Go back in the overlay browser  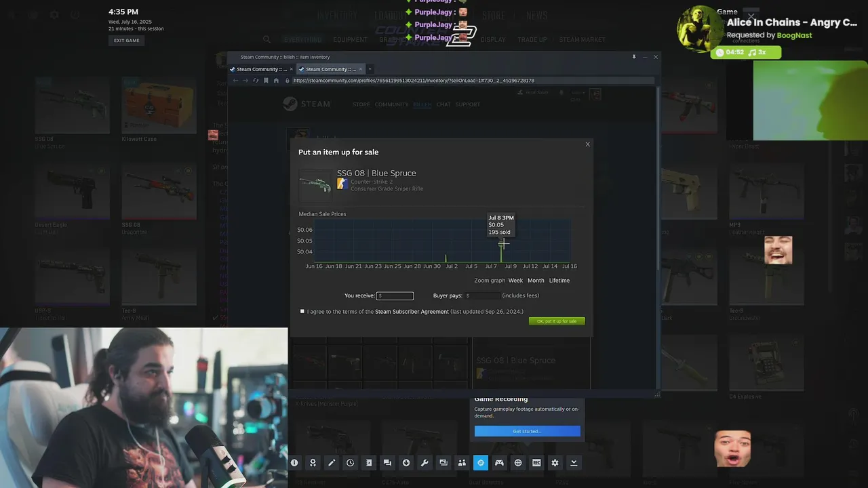click(235, 81)
